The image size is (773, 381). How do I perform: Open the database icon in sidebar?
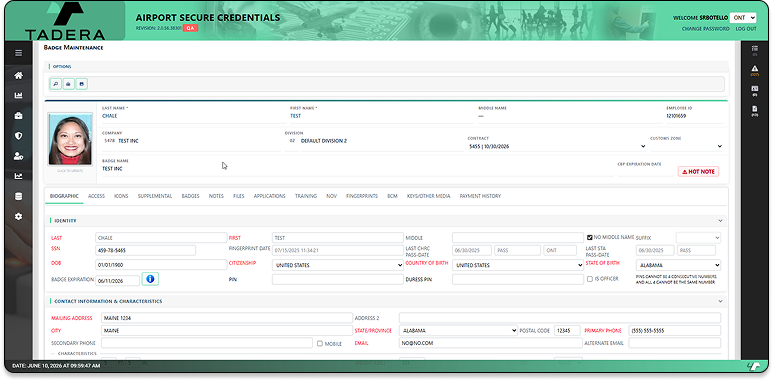point(18,196)
